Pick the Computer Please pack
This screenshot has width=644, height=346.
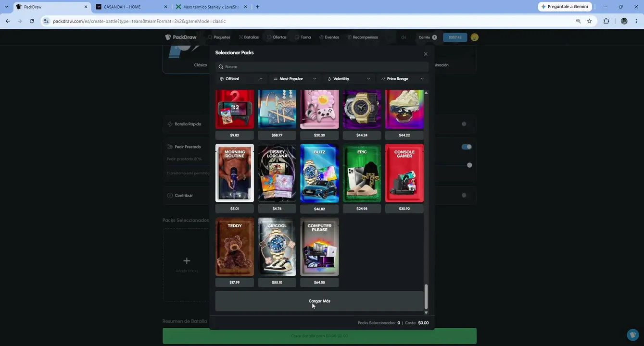319,247
